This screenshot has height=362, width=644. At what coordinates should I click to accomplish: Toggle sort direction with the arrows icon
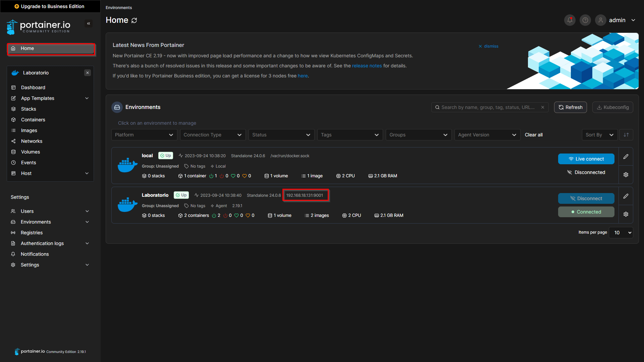[626, 134]
